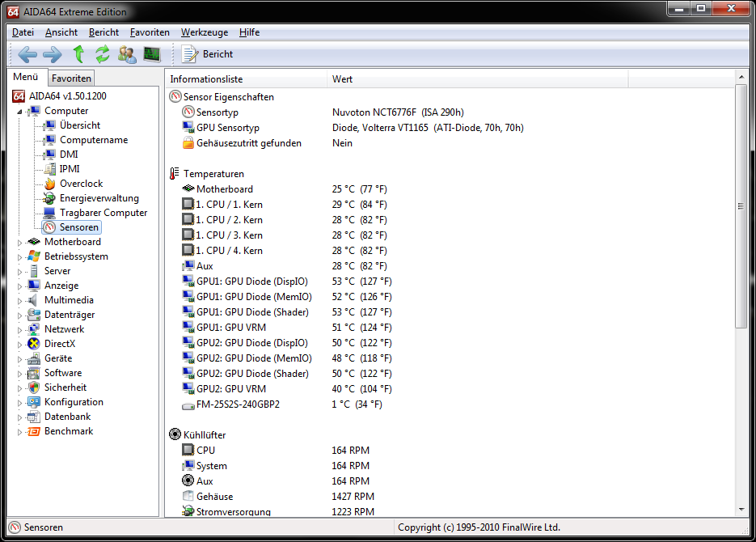Screen dimensions: 756x542
Task: Click the Sicherheit shield icon
Action: coord(34,387)
